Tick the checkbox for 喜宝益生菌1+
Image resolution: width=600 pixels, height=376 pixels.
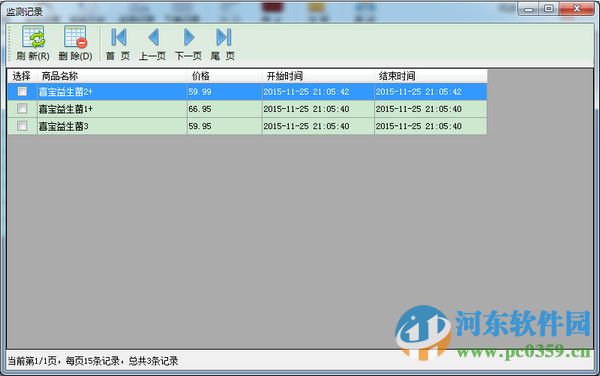[x=22, y=109]
